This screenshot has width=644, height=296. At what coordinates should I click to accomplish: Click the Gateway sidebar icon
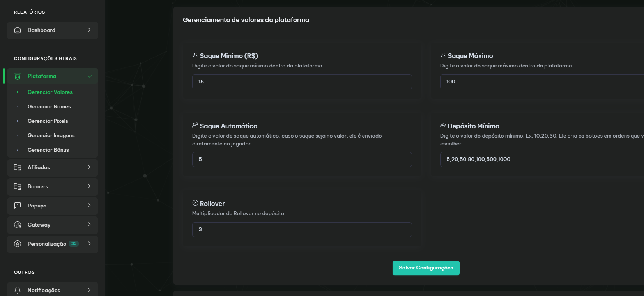click(17, 225)
